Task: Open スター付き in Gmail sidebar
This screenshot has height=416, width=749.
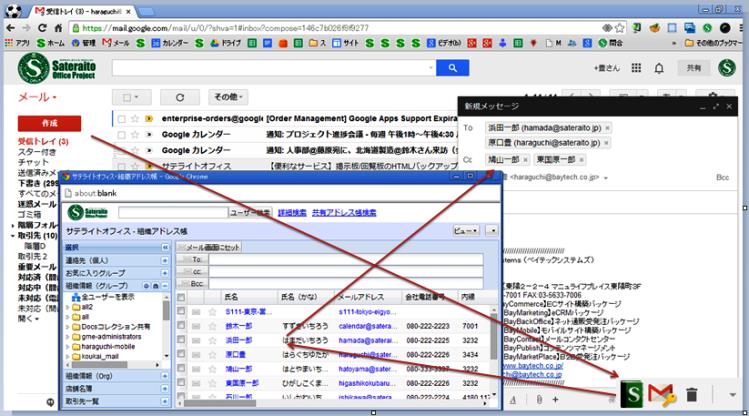Action: tap(37, 152)
